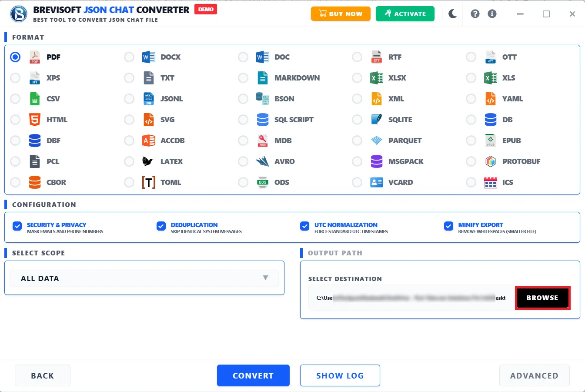Click the DOC Word icon

263,57
